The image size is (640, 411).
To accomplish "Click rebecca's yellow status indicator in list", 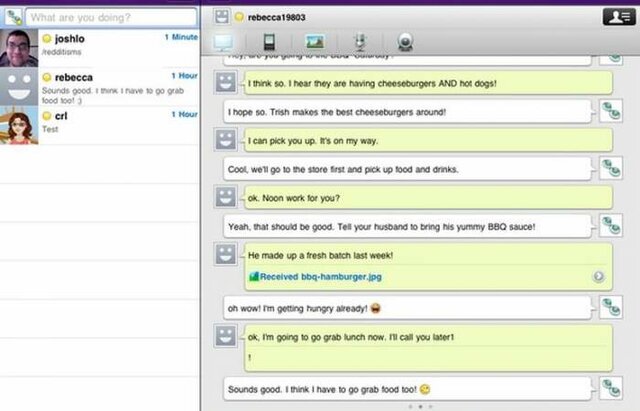I will [x=47, y=77].
